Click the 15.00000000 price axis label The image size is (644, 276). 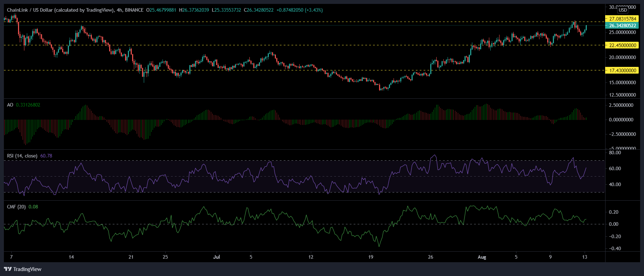623,82
